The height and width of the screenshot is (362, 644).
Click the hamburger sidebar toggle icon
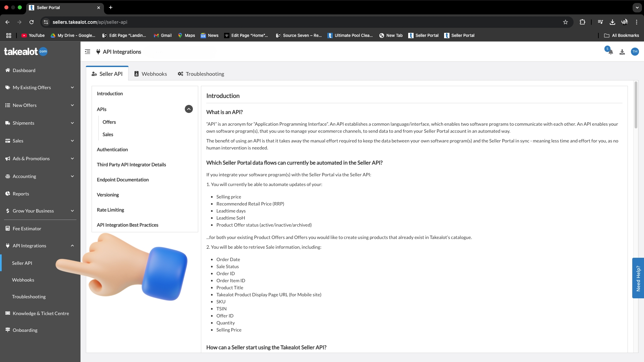tap(87, 51)
